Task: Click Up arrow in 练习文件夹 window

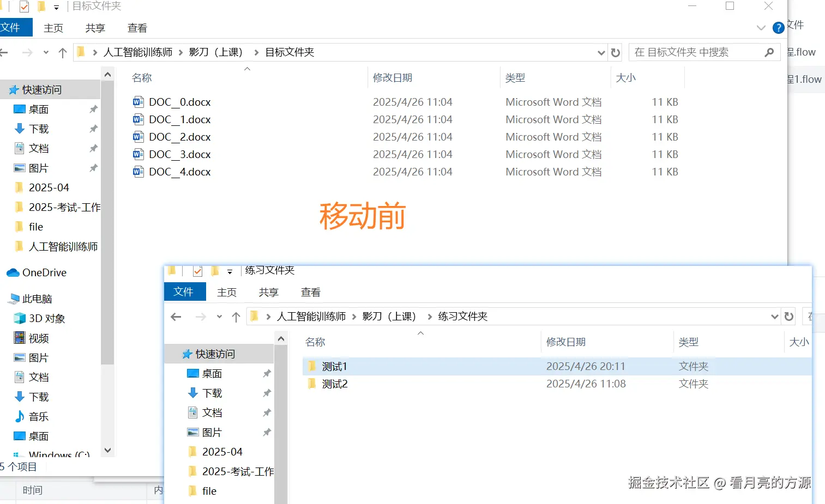Action: [236, 317]
